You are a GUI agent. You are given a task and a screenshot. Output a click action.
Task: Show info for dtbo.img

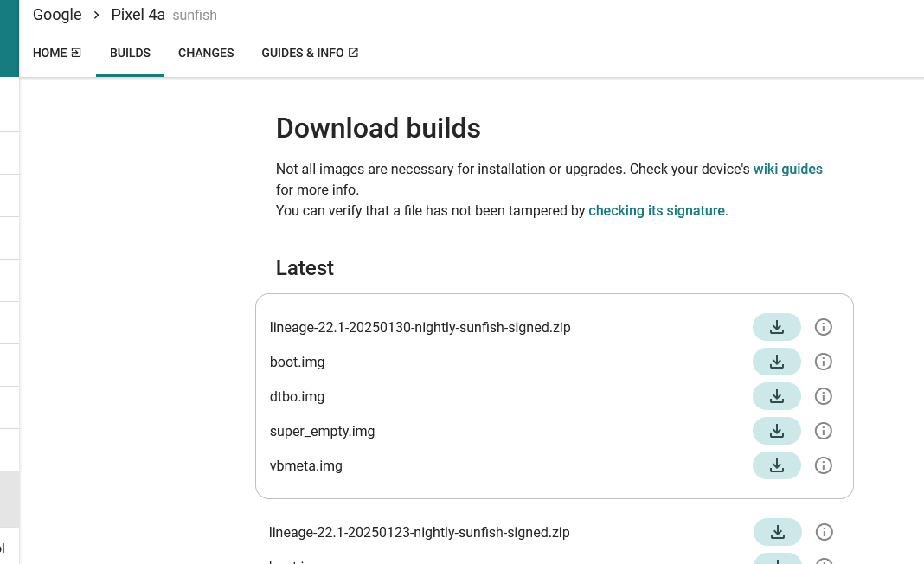click(824, 396)
